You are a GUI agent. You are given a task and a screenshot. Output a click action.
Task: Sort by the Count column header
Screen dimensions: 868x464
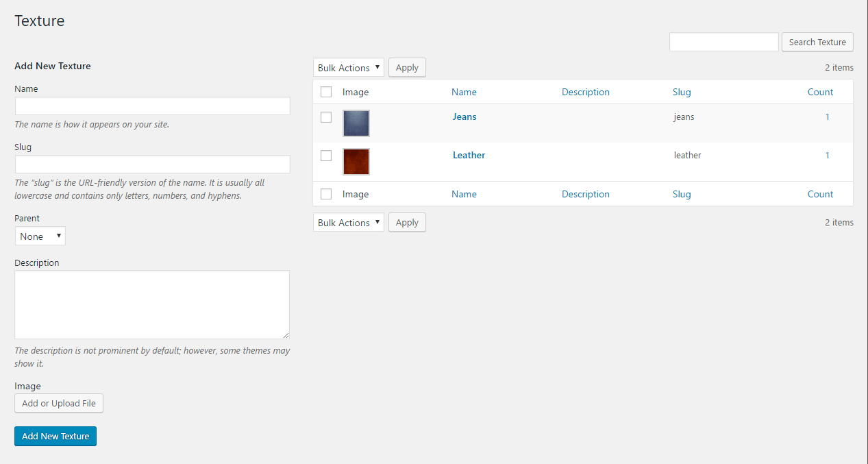coord(820,92)
